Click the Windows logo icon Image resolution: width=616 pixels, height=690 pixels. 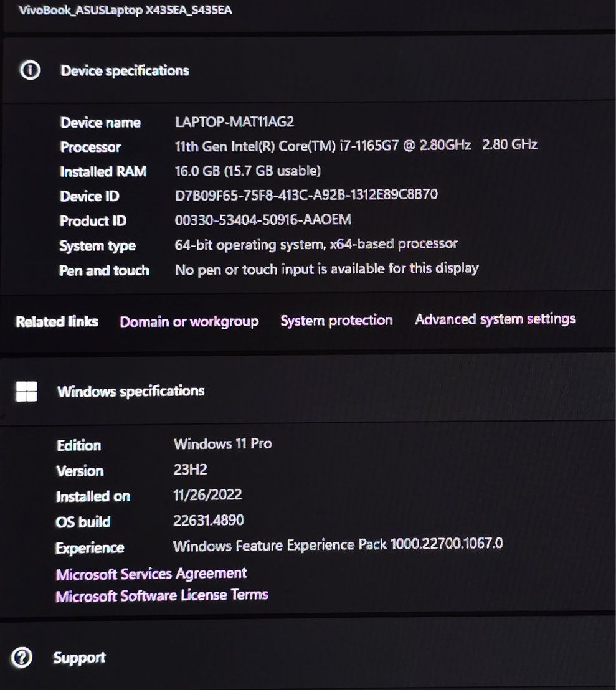(x=26, y=391)
